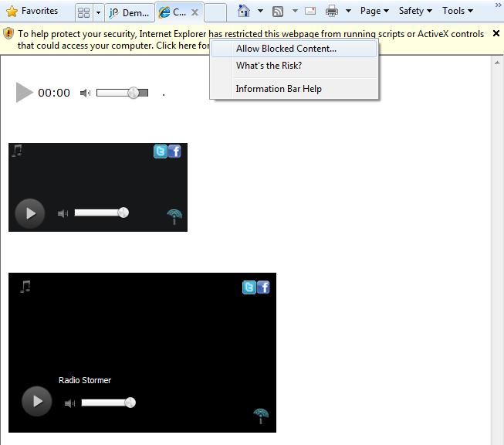Select What's the Risk? menu entry
This screenshot has height=445, width=504.
294,66
